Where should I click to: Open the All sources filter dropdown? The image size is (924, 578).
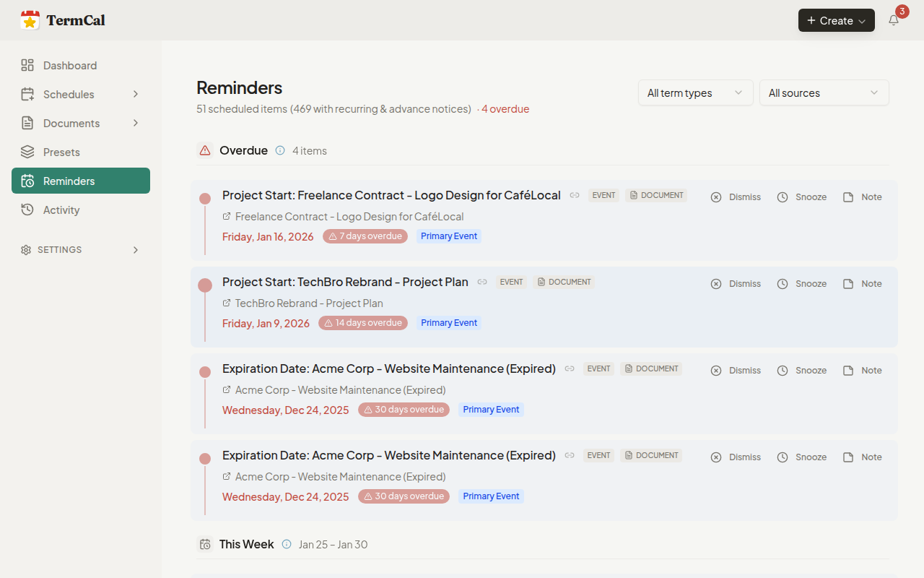[x=824, y=92]
